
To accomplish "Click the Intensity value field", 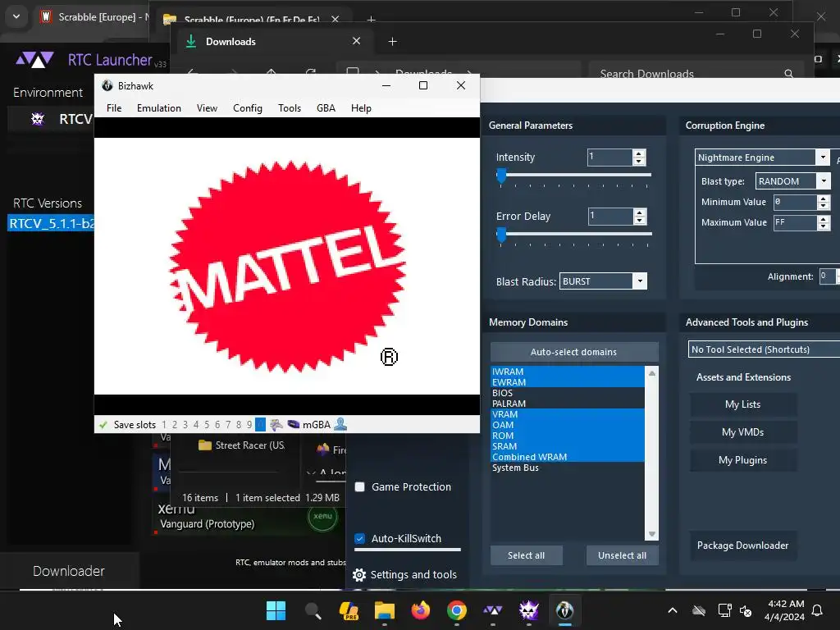I will click(609, 157).
